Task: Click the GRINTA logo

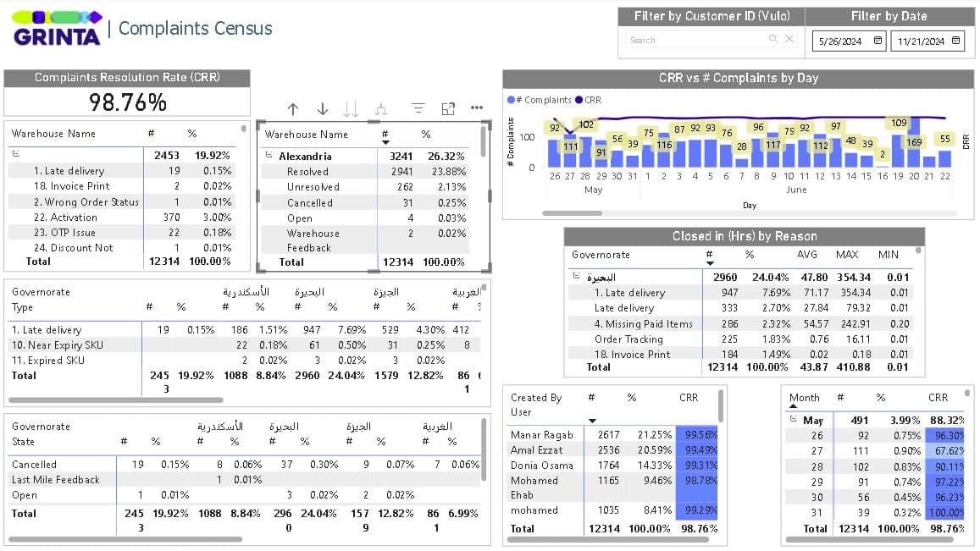Action: coord(57,28)
